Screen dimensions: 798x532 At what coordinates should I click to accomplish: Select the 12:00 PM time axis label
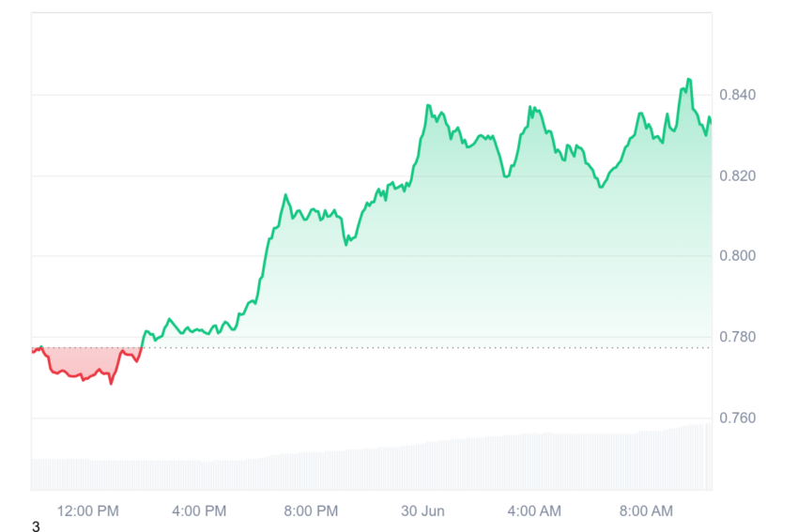point(88,511)
